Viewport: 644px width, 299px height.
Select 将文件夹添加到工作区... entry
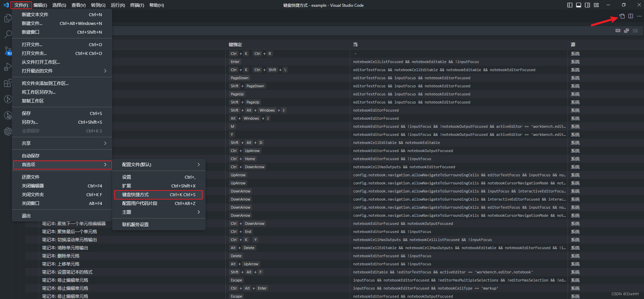[x=62, y=83]
